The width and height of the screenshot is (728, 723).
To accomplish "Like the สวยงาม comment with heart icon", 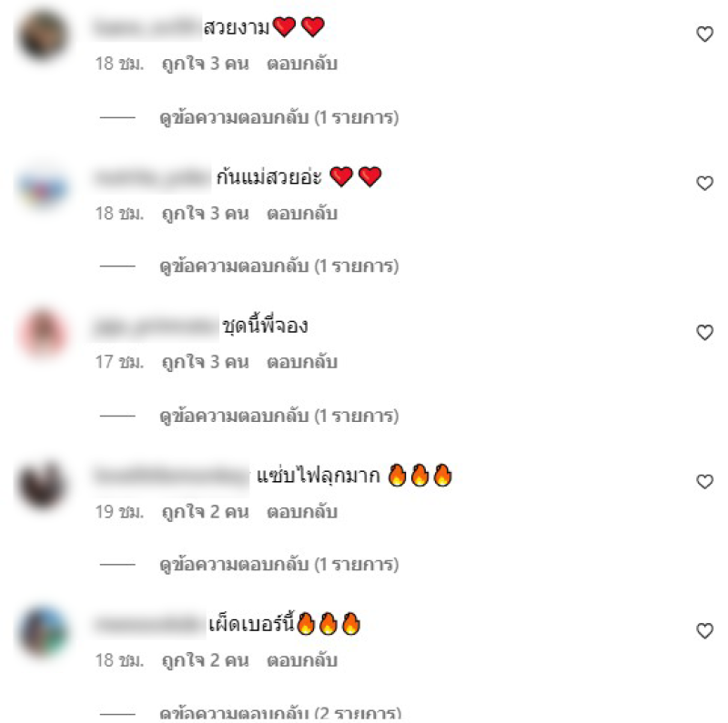I will click(x=704, y=34).
